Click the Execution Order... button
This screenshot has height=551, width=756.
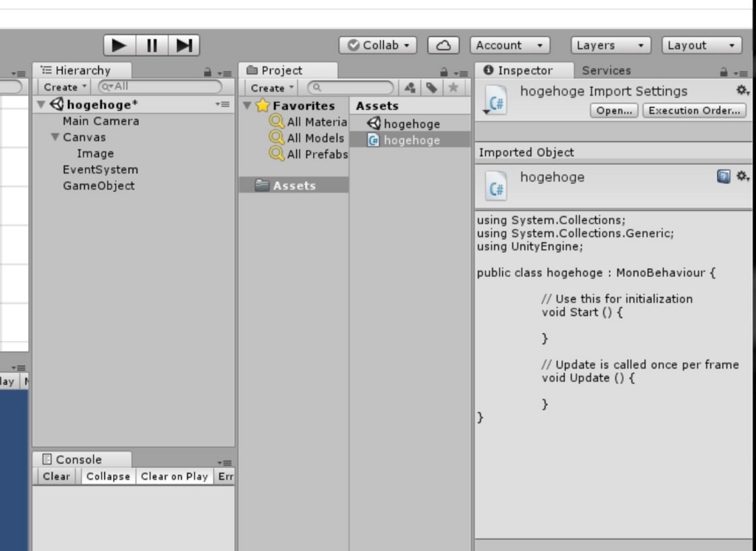694,111
